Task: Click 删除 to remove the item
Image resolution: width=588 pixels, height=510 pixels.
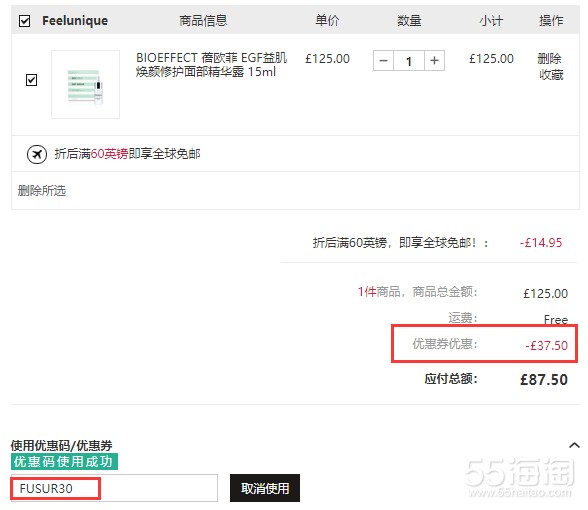Action: click(549, 58)
